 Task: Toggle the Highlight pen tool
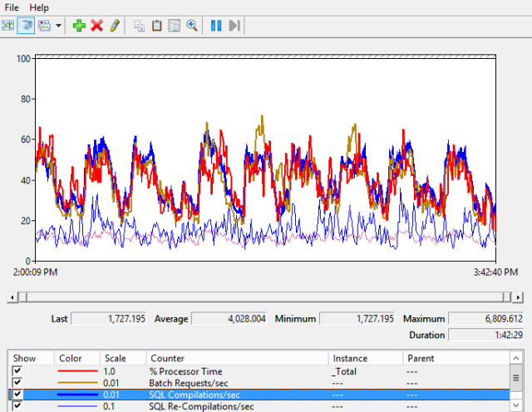tap(115, 26)
